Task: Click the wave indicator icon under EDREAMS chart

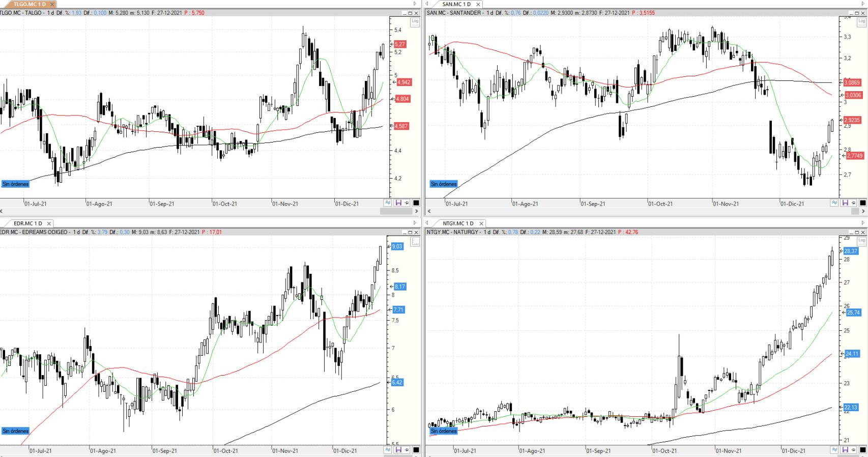Action: (x=388, y=450)
